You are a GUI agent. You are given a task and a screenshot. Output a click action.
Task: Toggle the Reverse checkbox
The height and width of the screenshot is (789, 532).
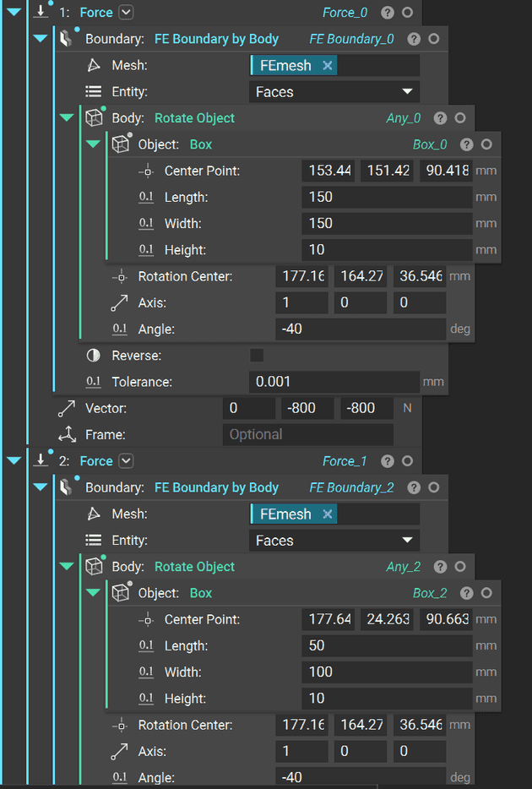257,356
